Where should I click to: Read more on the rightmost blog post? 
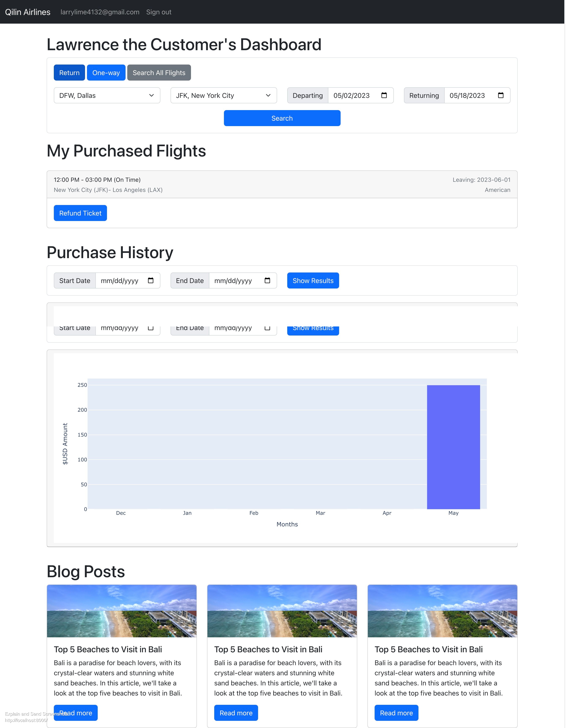point(396,713)
